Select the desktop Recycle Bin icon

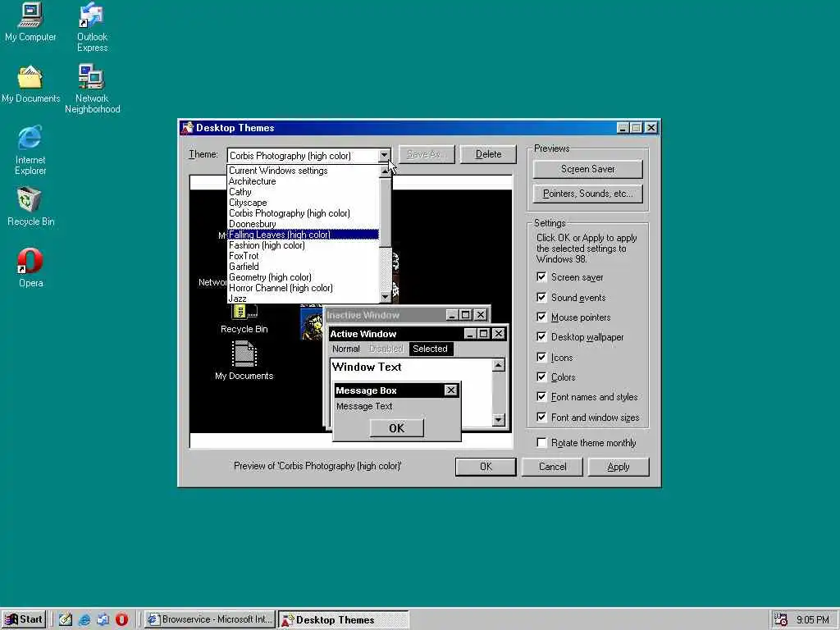coord(30,207)
